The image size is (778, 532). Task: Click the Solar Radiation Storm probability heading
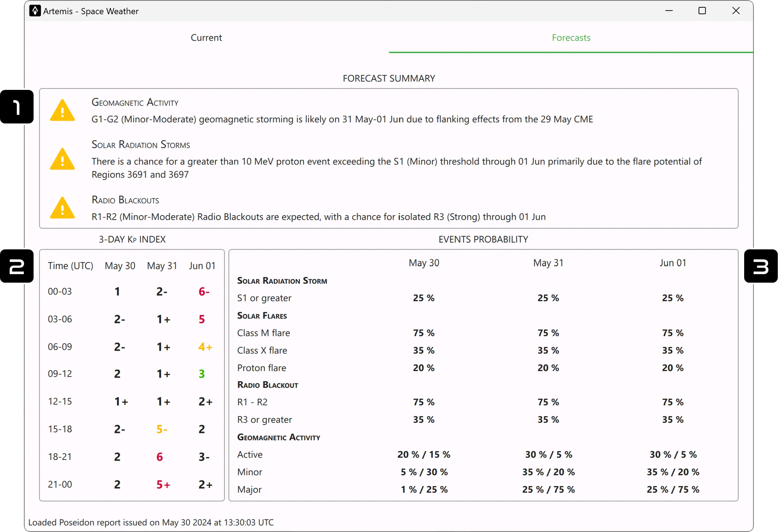(282, 280)
